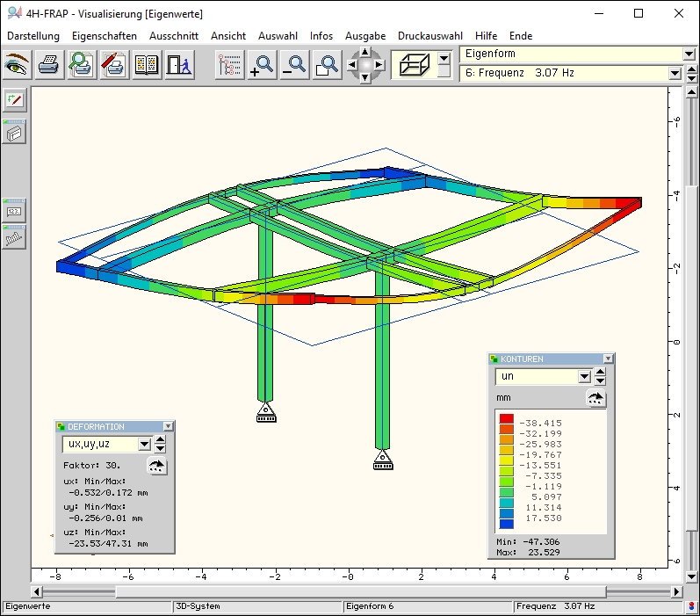Open the 'un' contour quantity dropdown
This screenshot has width=700, height=616.
584,377
